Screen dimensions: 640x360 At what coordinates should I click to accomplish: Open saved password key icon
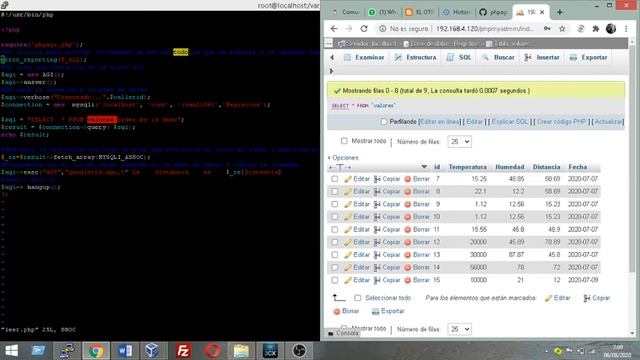coord(547,29)
